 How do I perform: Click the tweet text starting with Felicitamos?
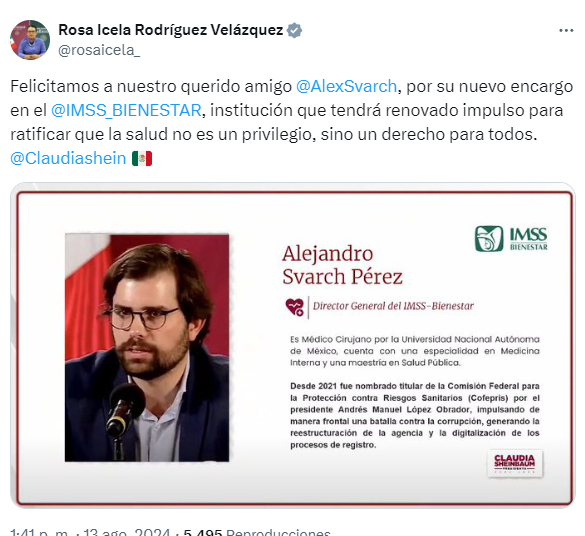[x=292, y=122]
